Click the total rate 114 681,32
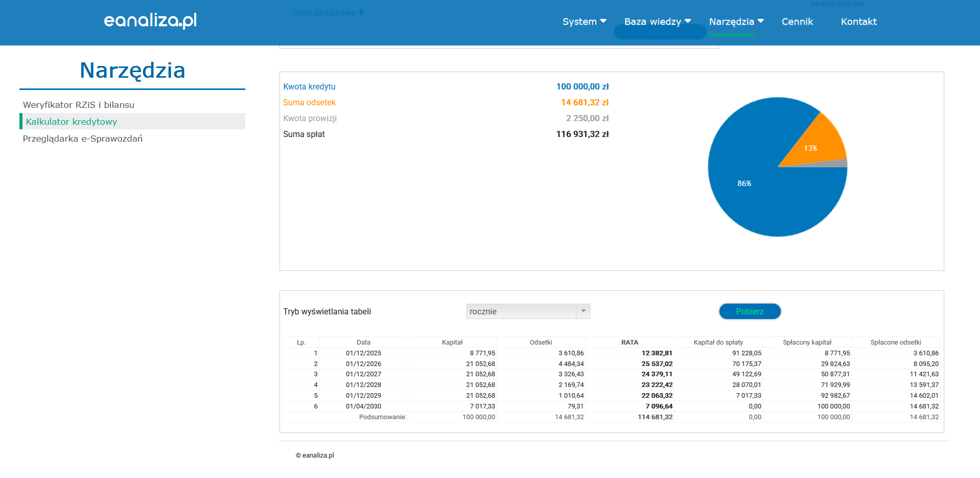This screenshot has width=980, height=478. pos(655,417)
